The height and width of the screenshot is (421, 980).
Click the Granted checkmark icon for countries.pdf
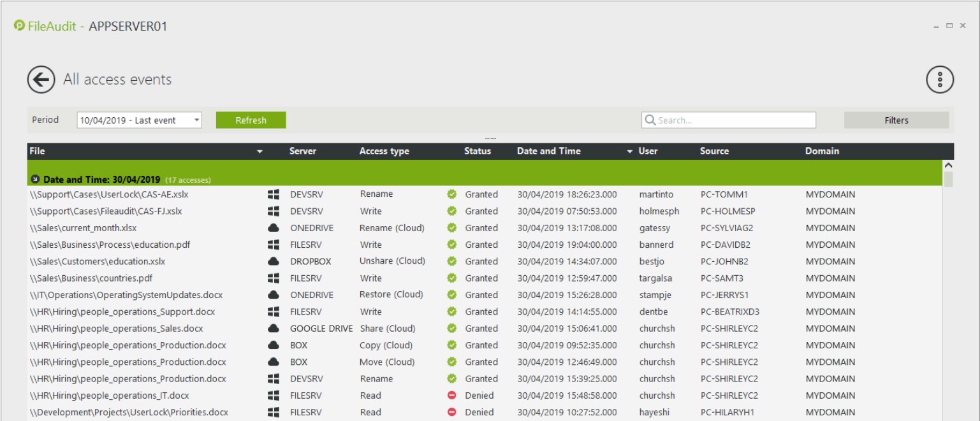tap(452, 278)
